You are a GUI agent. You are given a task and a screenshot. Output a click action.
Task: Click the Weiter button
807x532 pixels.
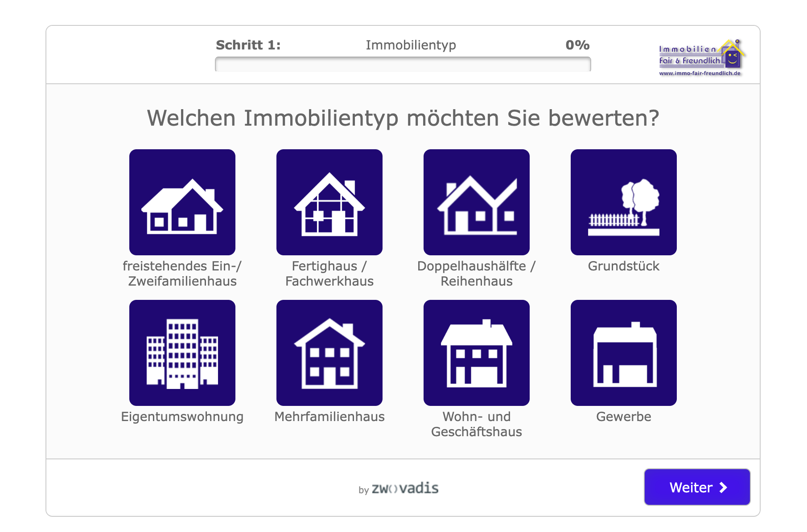697,487
